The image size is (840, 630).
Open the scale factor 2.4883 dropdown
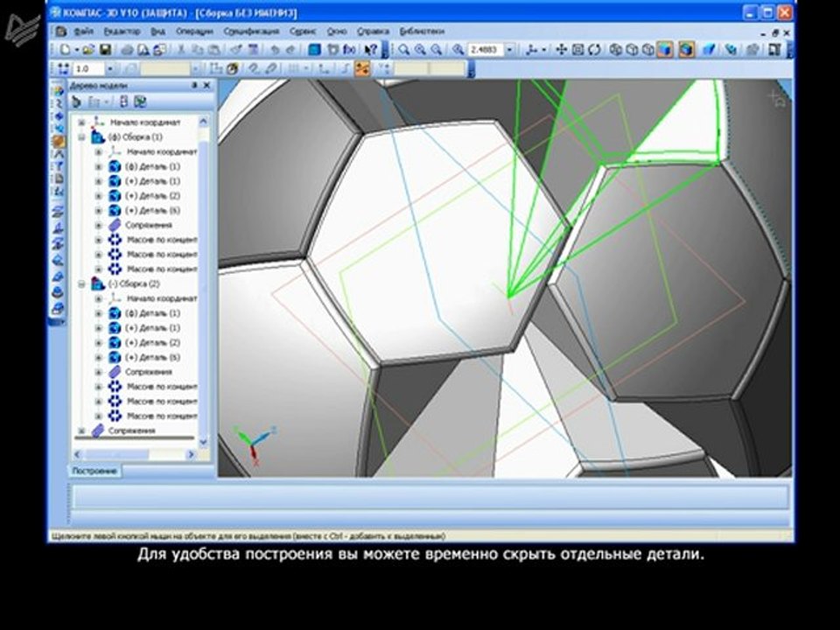(x=509, y=50)
